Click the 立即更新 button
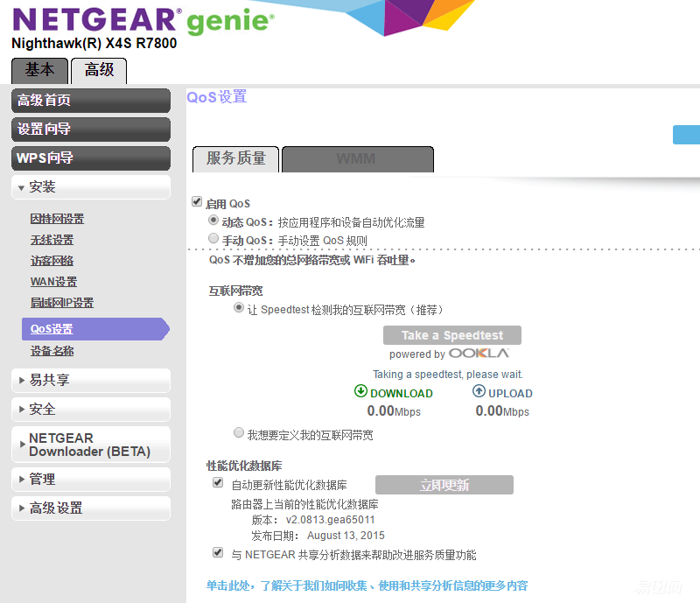 coord(444,485)
